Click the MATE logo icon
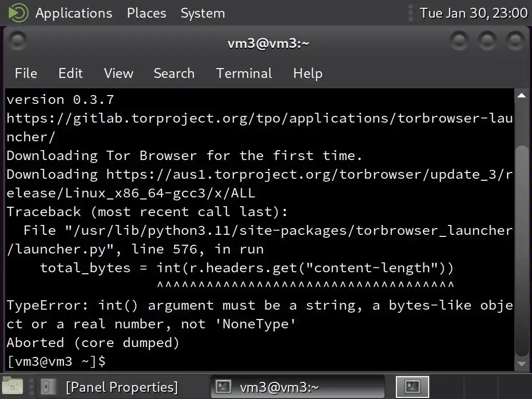This screenshot has height=399, width=532. [x=18, y=12]
